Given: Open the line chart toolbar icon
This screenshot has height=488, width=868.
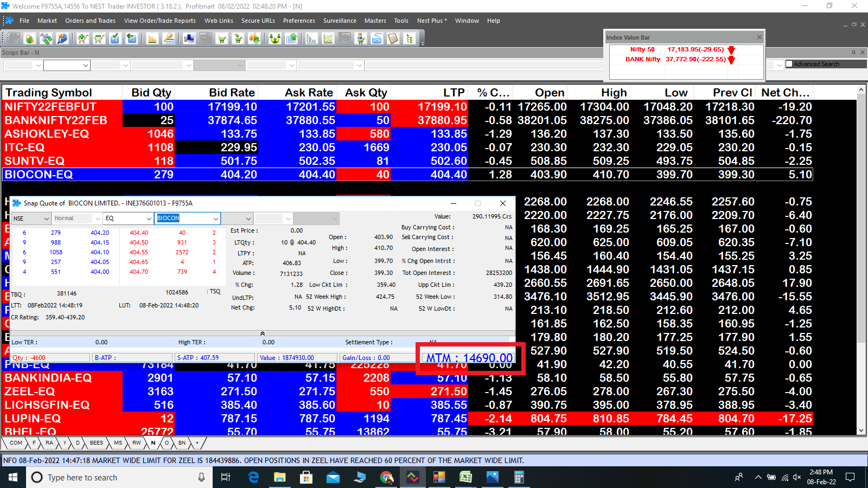Looking at the screenshot, I should click(328, 38).
